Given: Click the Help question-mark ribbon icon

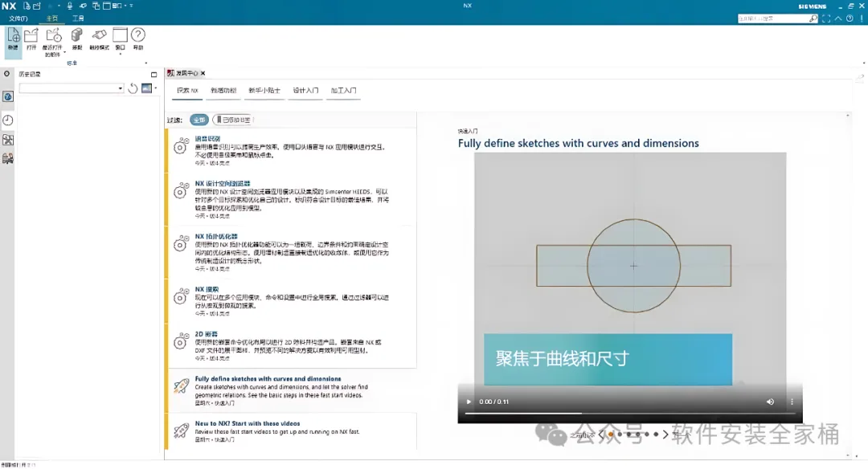Looking at the screenshot, I should point(138,35).
